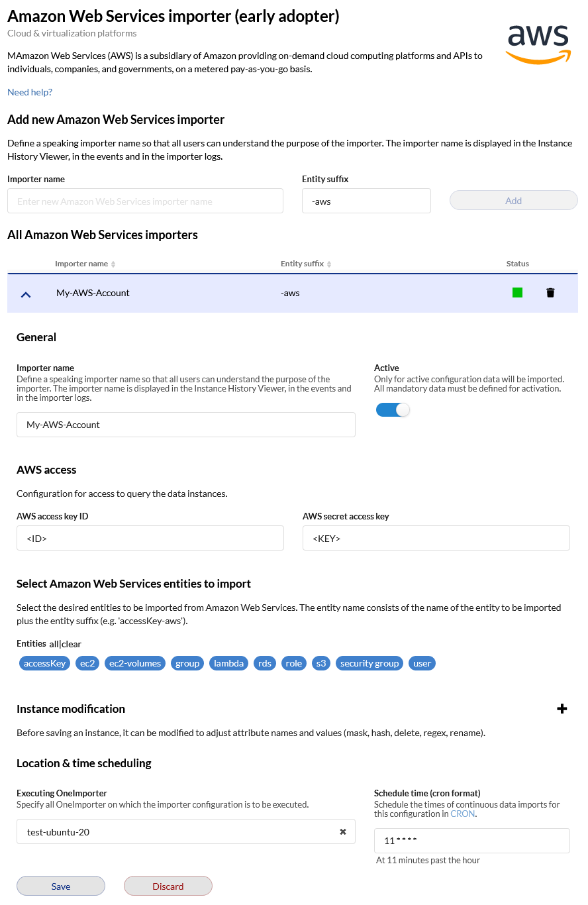Deselect the group entity tag
The image size is (588, 905).
pyautogui.click(x=187, y=663)
